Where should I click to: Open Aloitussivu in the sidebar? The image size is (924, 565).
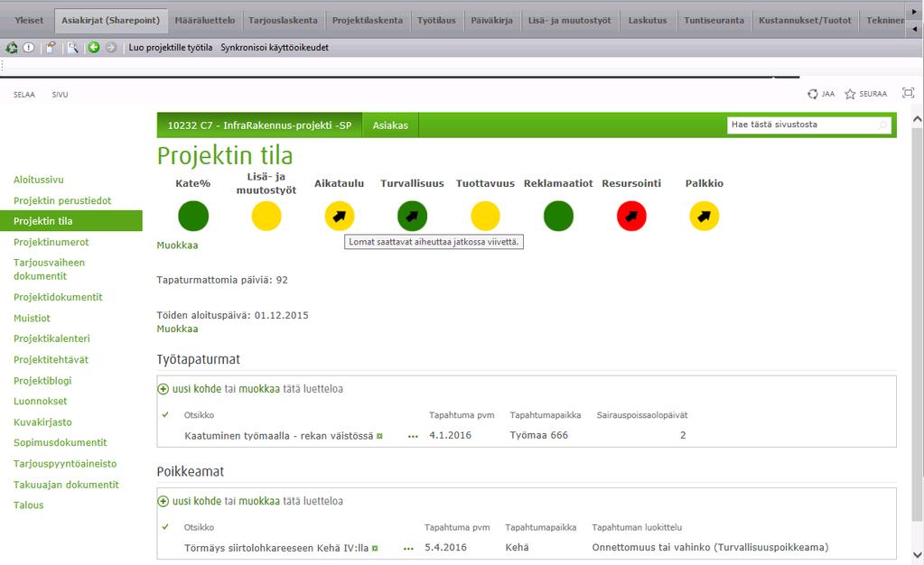[38, 180]
